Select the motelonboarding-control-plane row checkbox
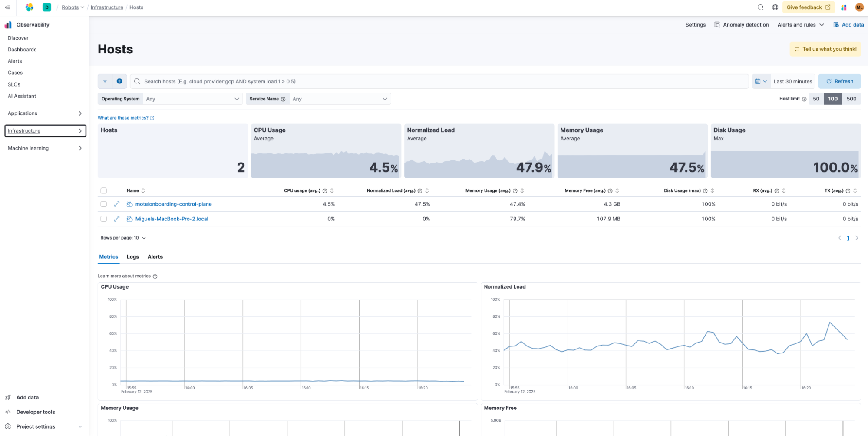868x436 pixels. pyautogui.click(x=103, y=204)
